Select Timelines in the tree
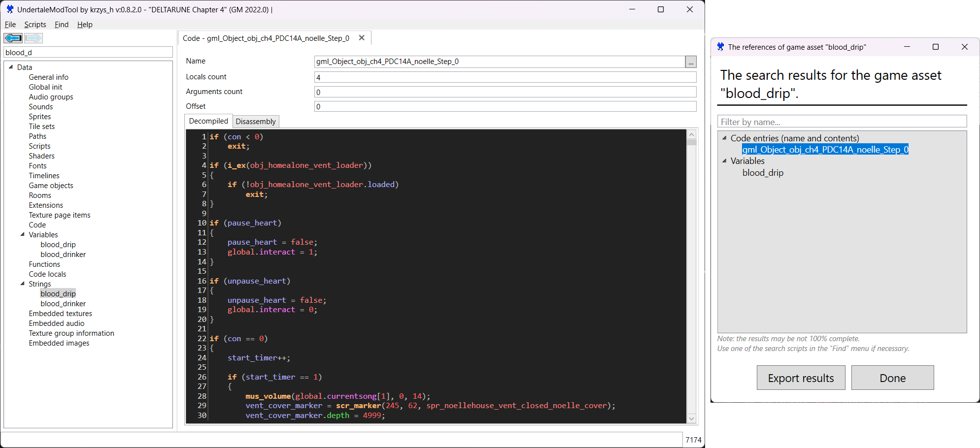Screen dimensions: 980x448 coord(44,176)
